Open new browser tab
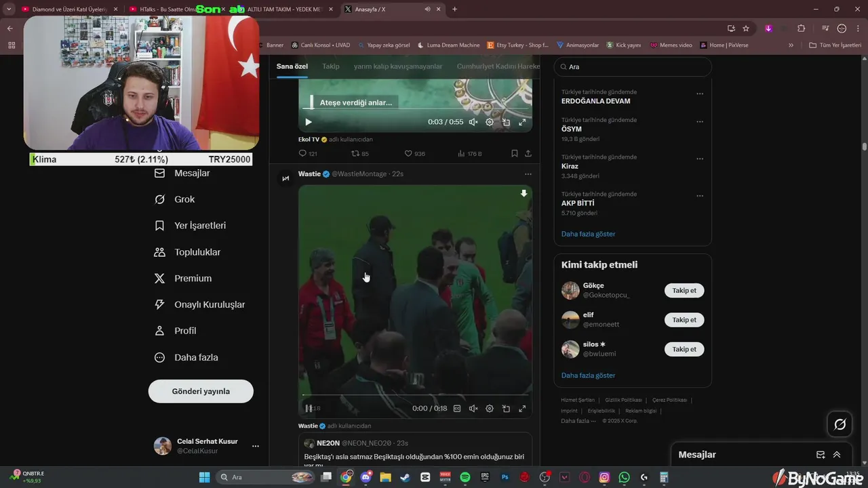Image resolution: width=868 pixels, height=488 pixels. pyautogui.click(x=454, y=9)
